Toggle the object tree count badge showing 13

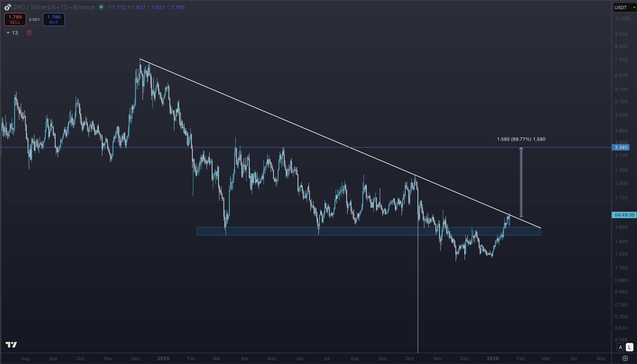point(15,33)
